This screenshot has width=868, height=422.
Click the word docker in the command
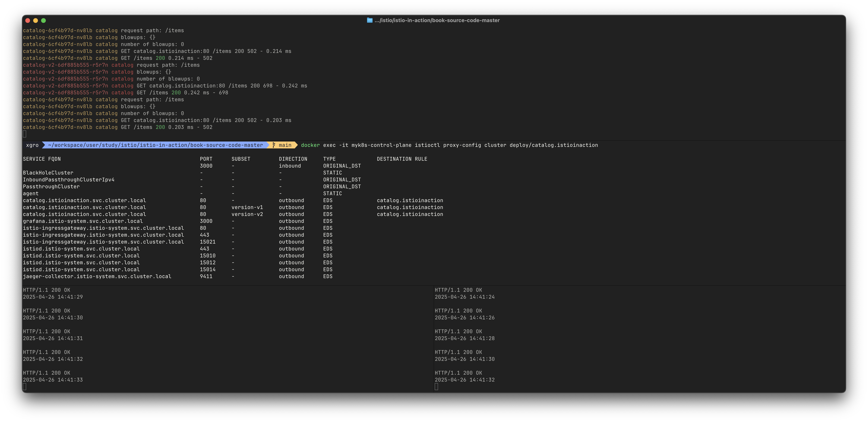(310, 145)
